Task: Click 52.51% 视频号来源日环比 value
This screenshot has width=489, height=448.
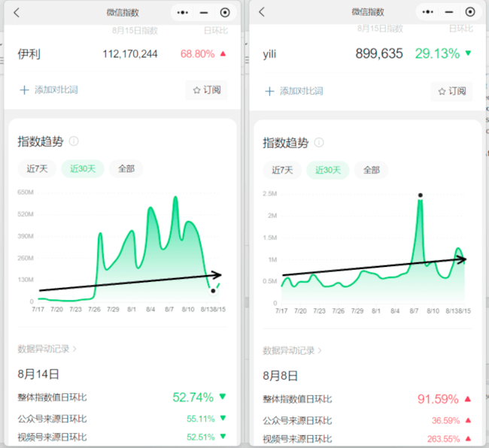Action: [x=201, y=437]
